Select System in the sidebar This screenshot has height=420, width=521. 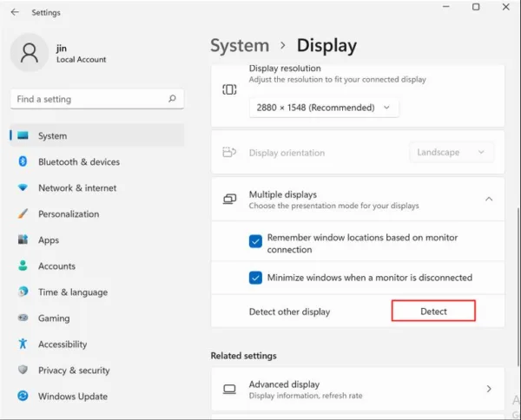pos(97,135)
